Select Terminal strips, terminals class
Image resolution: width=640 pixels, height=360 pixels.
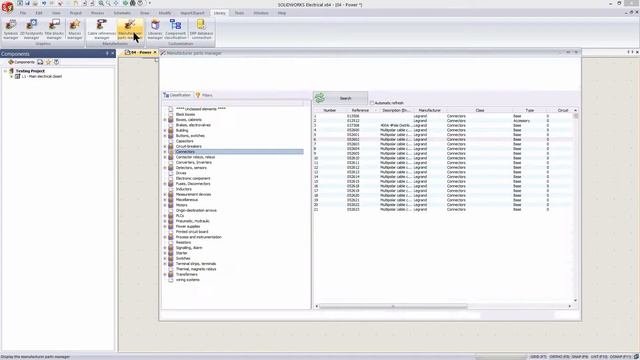point(196,264)
